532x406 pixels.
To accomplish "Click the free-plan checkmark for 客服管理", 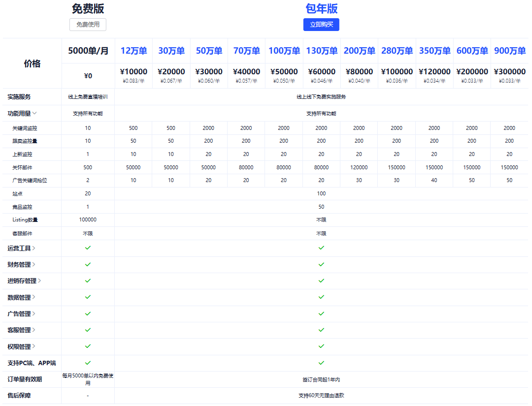I will (x=88, y=330).
